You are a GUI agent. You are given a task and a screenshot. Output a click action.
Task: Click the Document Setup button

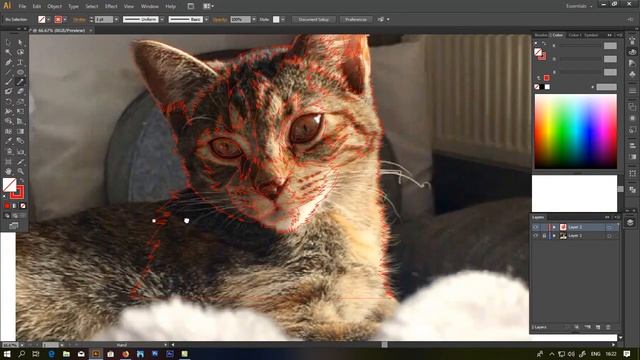[x=313, y=20]
